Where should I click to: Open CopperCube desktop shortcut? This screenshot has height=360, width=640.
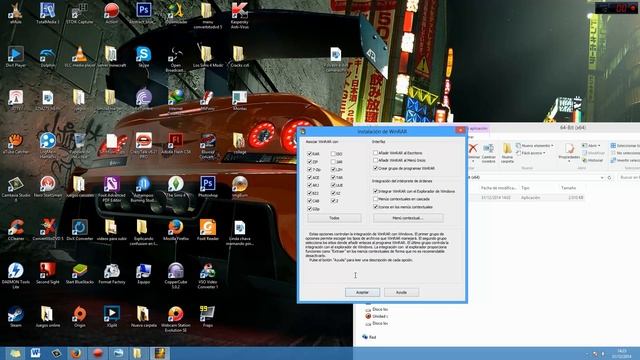coord(176,276)
